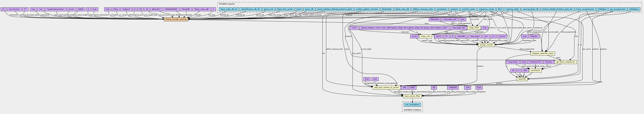The image size is (644, 114).
Task: Select the add_prot_names_to_annot node
Action: pyautogui.click(x=386, y=88)
